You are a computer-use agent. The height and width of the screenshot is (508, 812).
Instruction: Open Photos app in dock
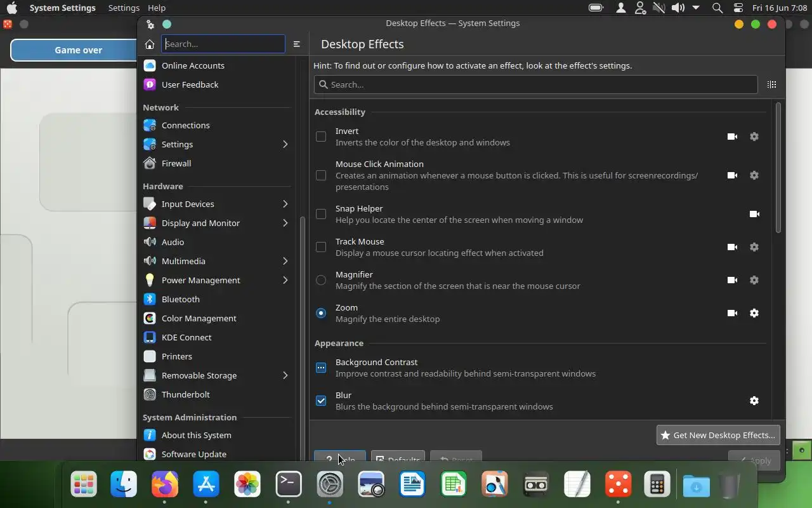click(247, 485)
